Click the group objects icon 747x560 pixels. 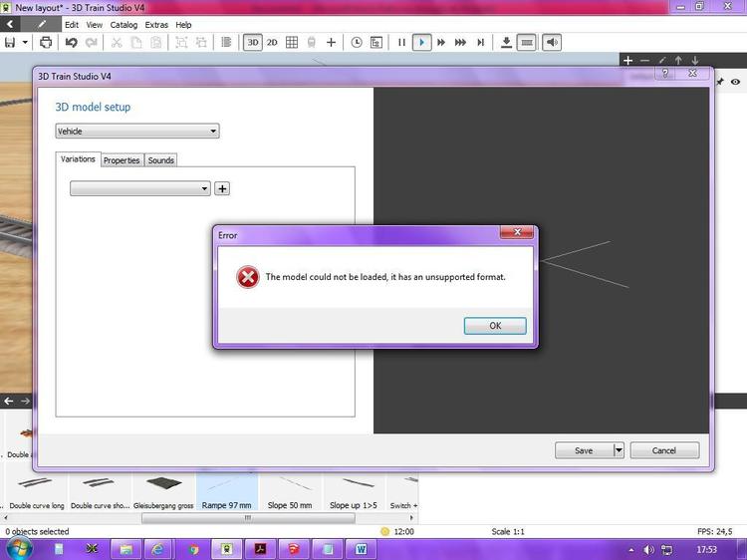[x=181, y=43]
